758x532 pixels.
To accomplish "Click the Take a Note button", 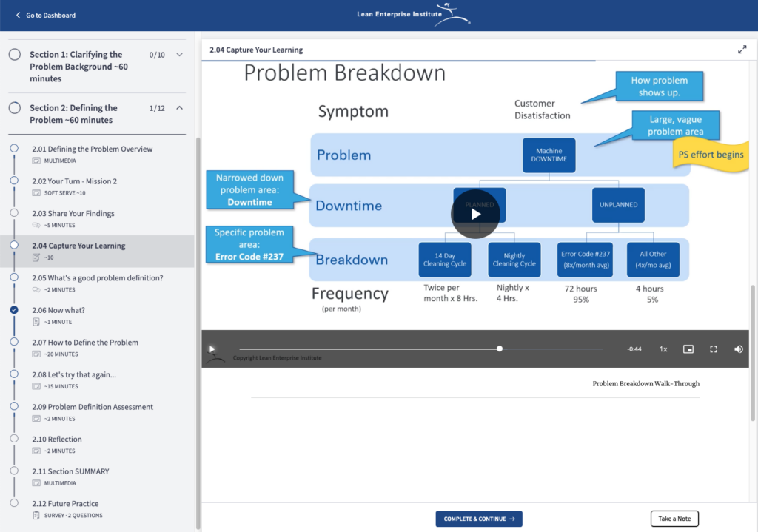I will pyautogui.click(x=674, y=519).
